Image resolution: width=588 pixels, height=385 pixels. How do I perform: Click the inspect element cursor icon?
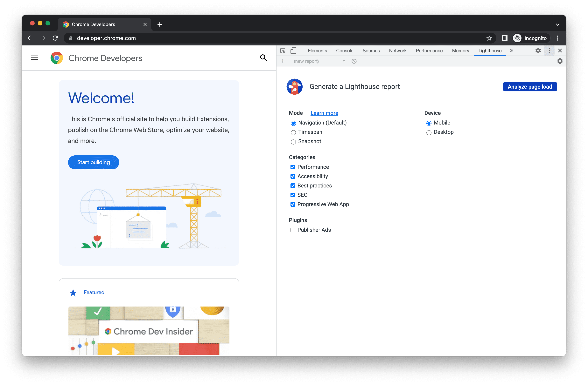coord(283,51)
